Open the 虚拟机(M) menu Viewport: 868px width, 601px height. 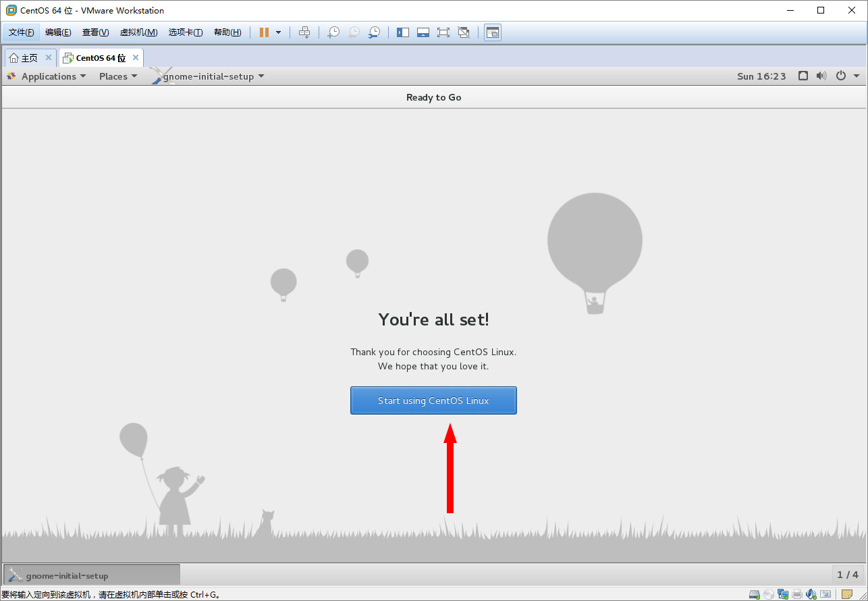(138, 32)
